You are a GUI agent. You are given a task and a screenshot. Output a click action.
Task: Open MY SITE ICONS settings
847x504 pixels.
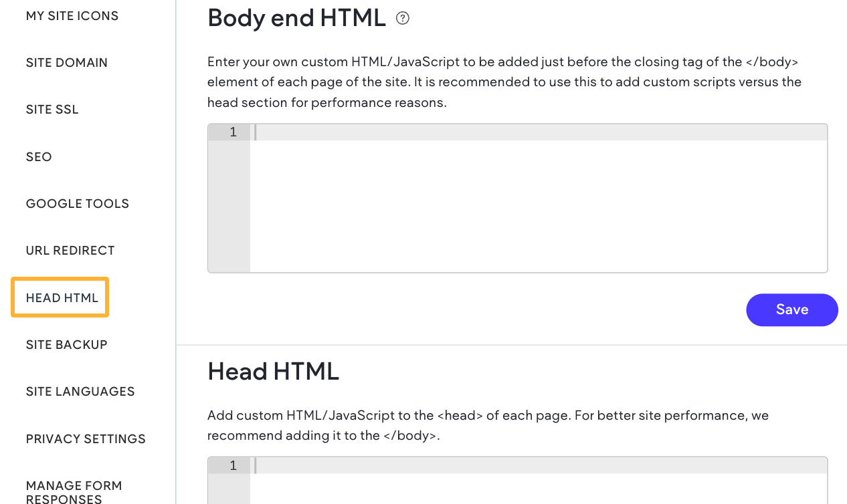click(72, 16)
